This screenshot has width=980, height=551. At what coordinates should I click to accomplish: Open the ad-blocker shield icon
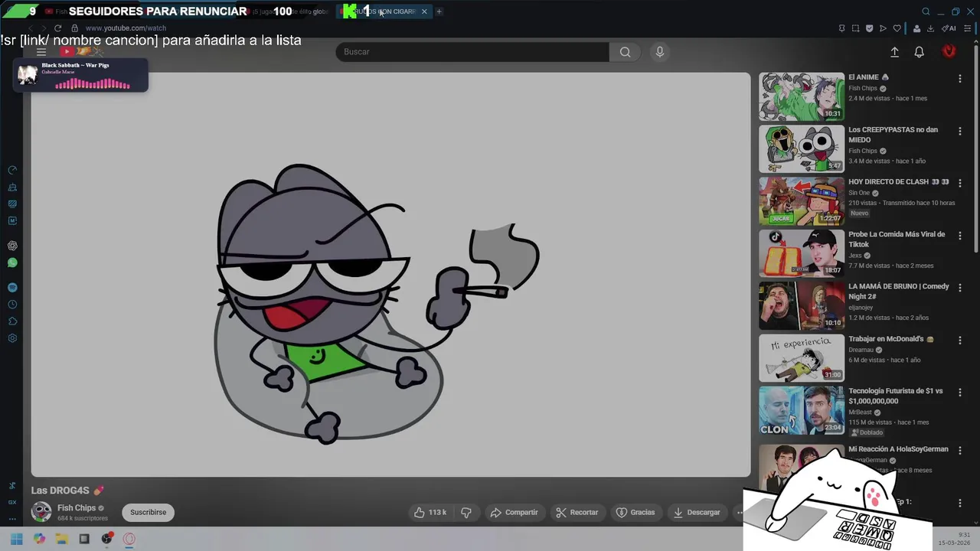tap(869, 28)
